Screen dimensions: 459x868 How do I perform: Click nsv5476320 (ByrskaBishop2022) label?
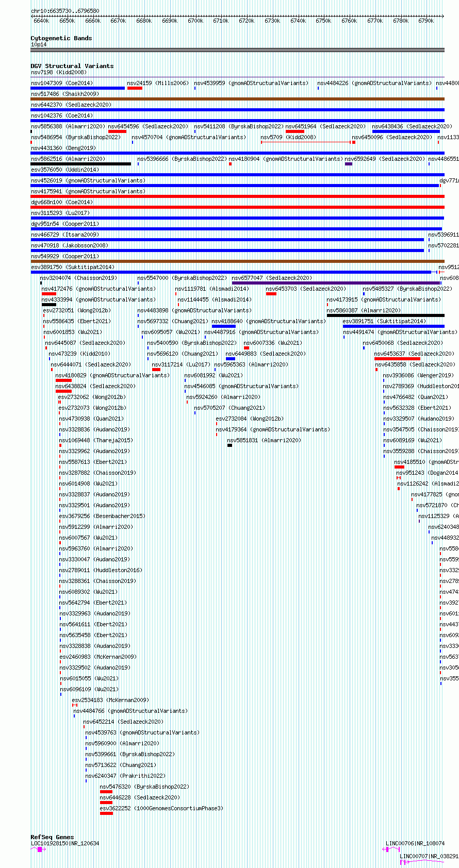pyautogui.click(x=144, y=787)
